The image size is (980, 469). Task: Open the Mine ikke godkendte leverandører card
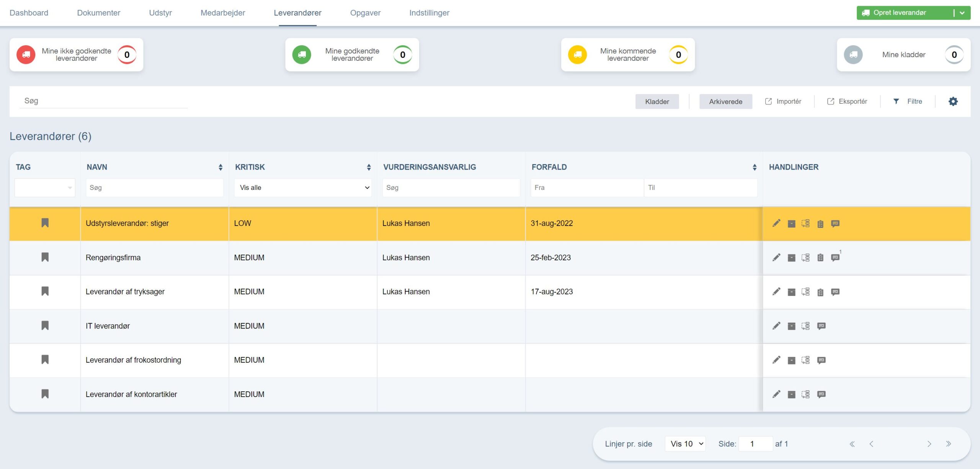coord(76,55)
